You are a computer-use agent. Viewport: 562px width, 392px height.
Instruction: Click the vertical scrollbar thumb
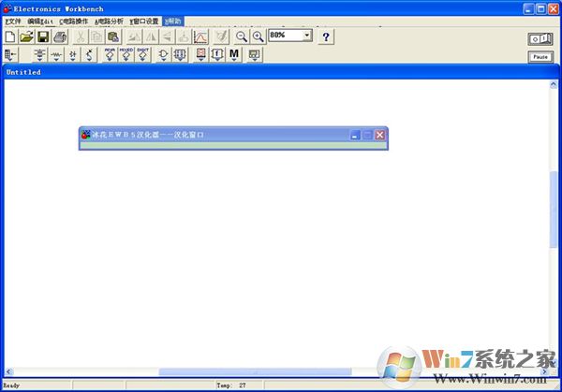[554, 210]
